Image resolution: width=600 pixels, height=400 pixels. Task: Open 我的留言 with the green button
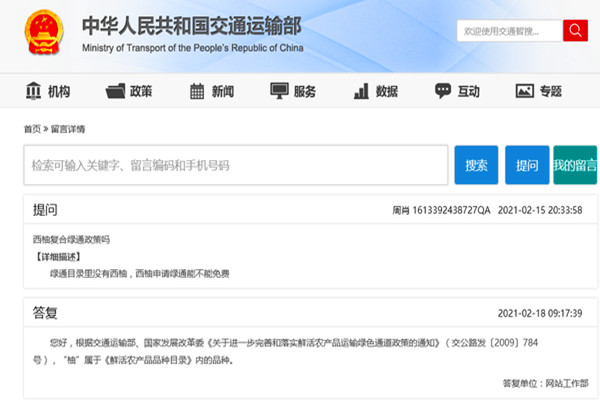(x=575, y=165)
